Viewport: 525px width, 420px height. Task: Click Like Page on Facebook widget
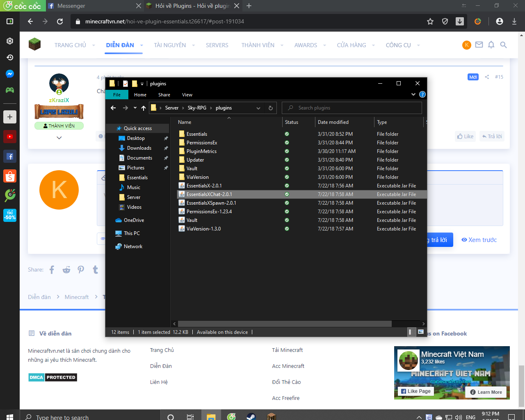(x=416, y=391)
